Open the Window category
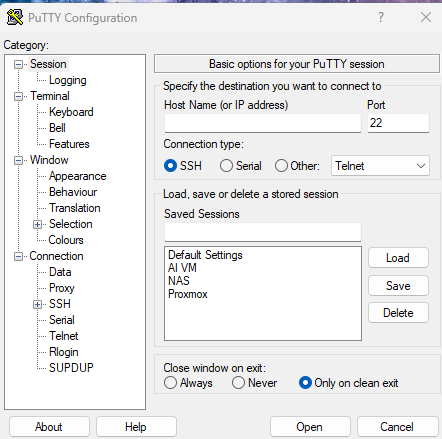The height and width of the screenshot is (439, 442). point(49,160)
